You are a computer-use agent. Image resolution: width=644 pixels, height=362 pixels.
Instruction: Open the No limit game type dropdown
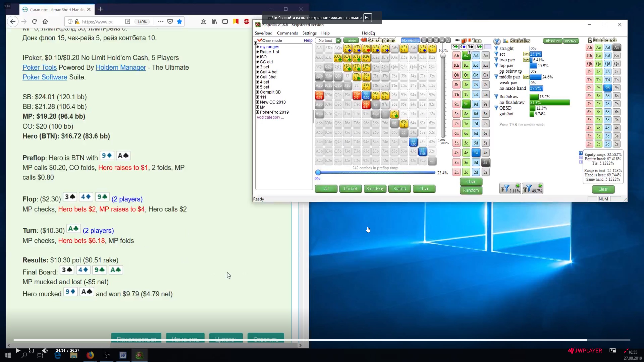(338, 40)
